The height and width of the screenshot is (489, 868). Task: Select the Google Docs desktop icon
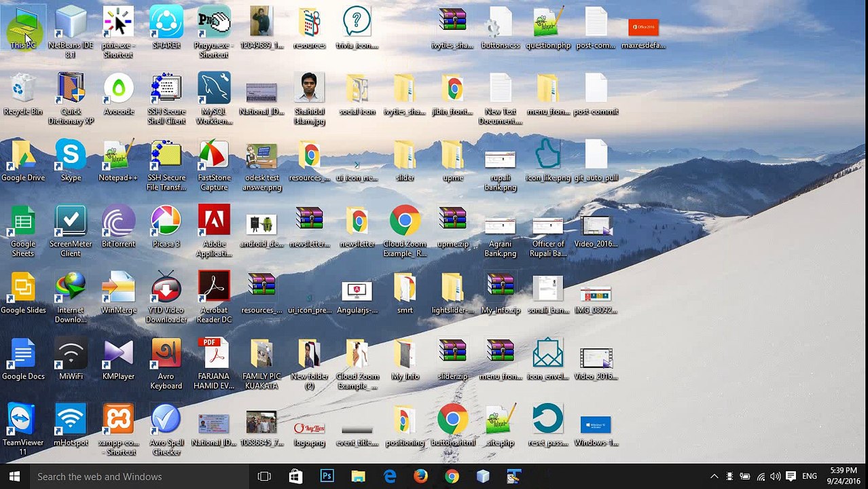tap(23, 359)
